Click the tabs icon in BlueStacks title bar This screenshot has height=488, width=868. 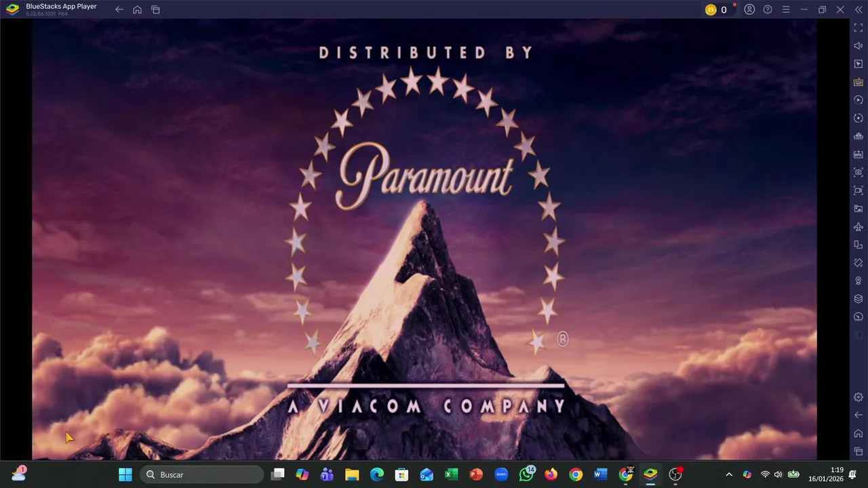point(155,9)
